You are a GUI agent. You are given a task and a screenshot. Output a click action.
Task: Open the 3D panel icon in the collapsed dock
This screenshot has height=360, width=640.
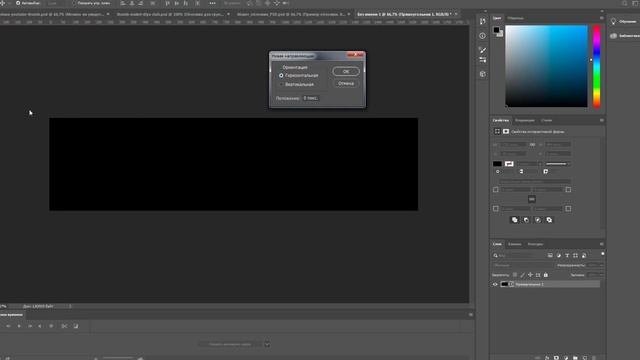pos(483,74)
